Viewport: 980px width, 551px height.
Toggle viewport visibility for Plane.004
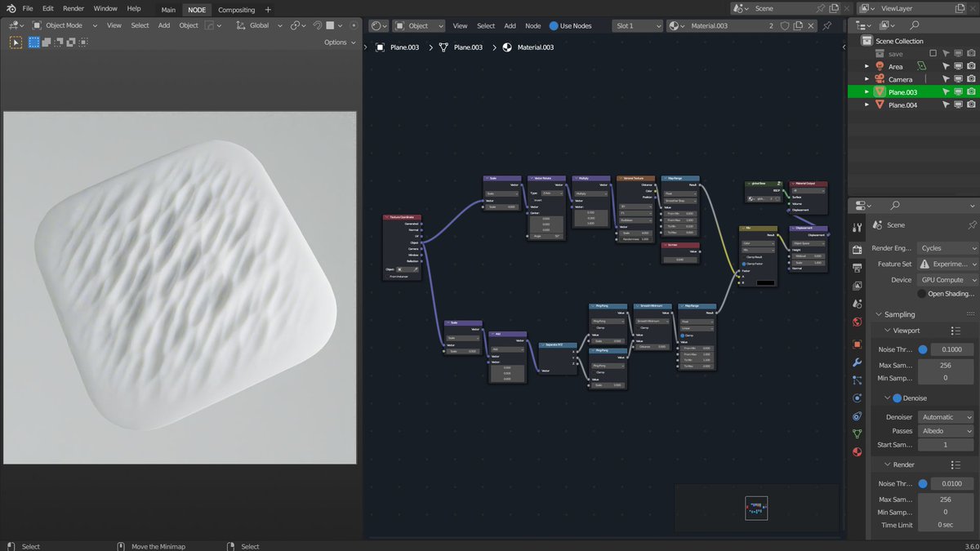tap(959, 105)
